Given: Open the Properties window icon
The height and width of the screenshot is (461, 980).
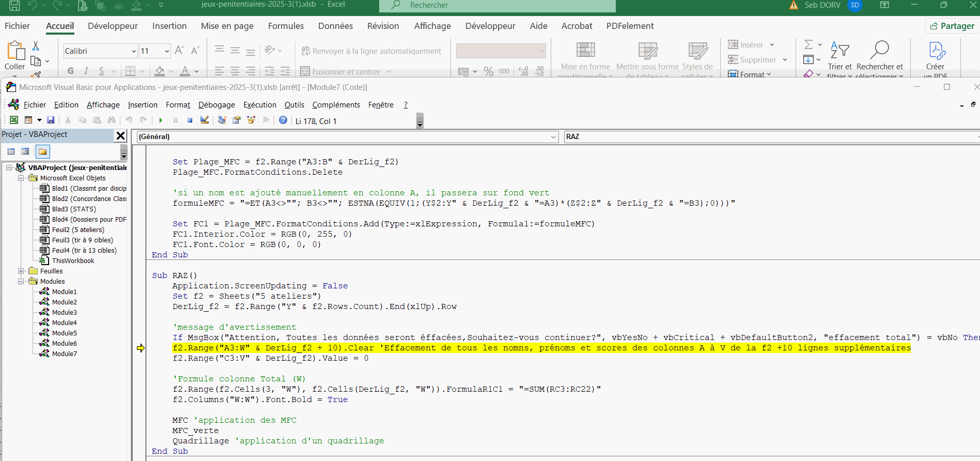Looking at the screenshot, I should click(x=237, y=120).
